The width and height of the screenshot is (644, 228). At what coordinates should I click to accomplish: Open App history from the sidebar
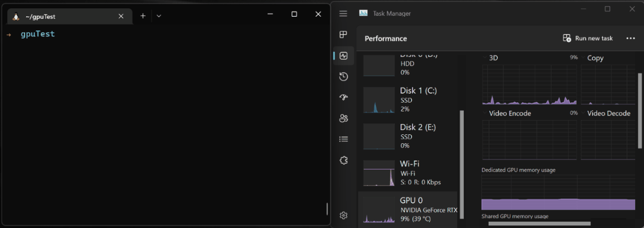343,77
